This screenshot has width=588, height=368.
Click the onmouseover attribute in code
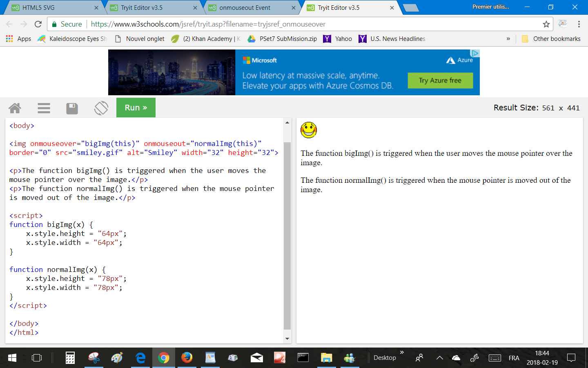point(53,144)
